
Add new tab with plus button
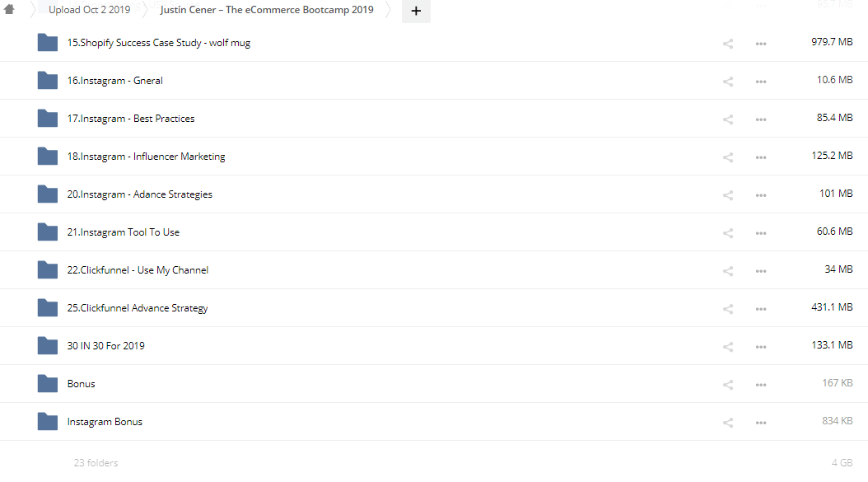(416, 11)
